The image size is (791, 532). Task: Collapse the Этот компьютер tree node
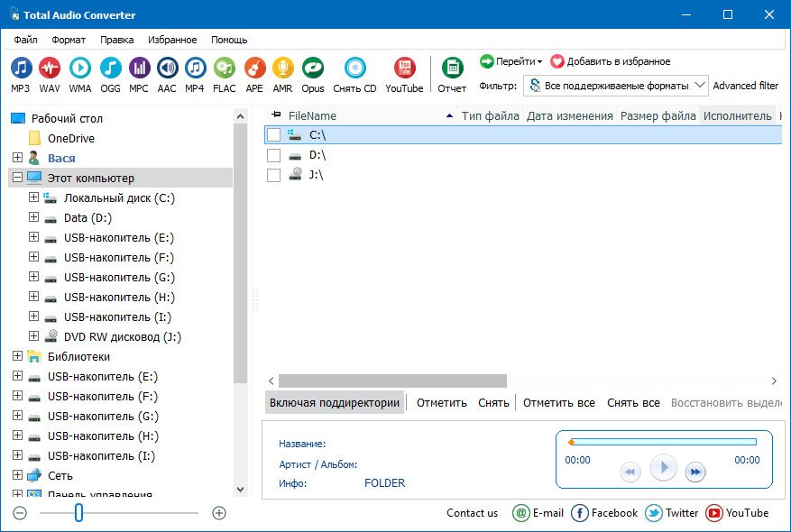(18, 178)
